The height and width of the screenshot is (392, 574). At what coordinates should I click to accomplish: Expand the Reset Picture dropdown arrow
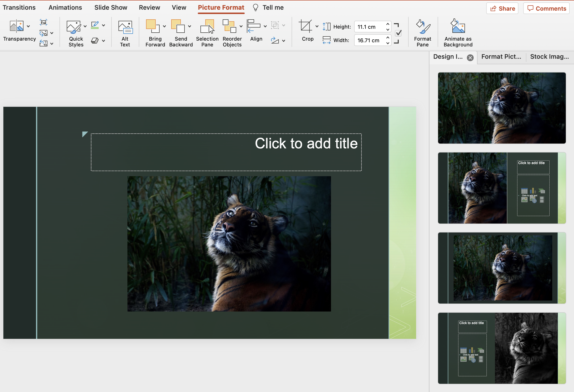[52, 44]
